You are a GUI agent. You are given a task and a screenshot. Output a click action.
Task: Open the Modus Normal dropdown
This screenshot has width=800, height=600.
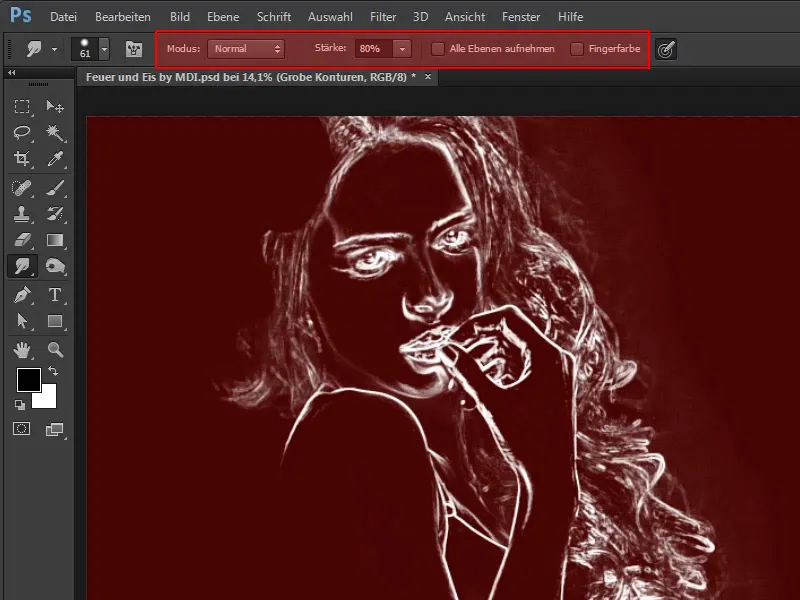(x=246, y=49)
